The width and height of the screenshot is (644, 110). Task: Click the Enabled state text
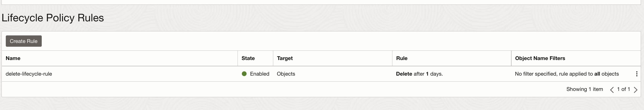pyautogui.click(x=259, y=74)
